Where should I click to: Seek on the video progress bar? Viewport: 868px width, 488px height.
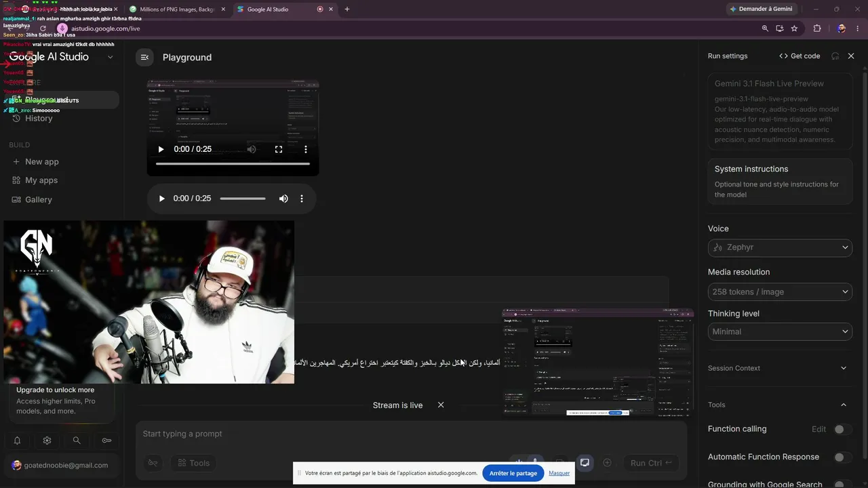click(233, 163)
